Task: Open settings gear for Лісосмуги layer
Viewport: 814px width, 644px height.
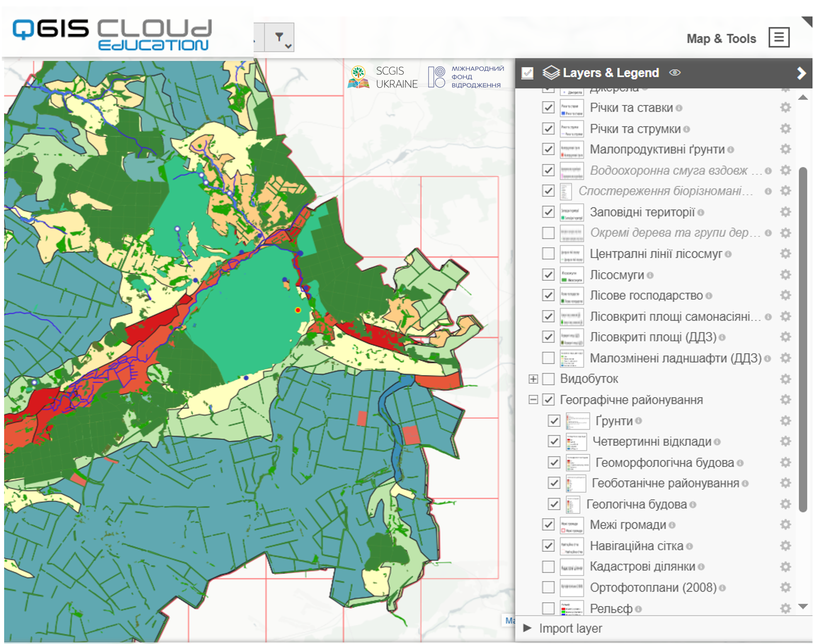Action: pyautogui.click(x=785, y=275)
